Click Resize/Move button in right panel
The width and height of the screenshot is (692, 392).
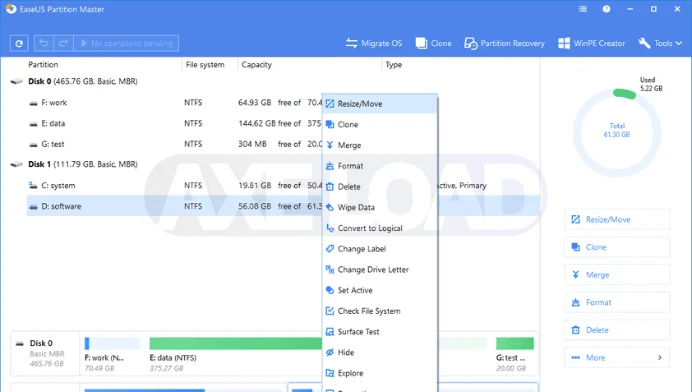(617, 219)
